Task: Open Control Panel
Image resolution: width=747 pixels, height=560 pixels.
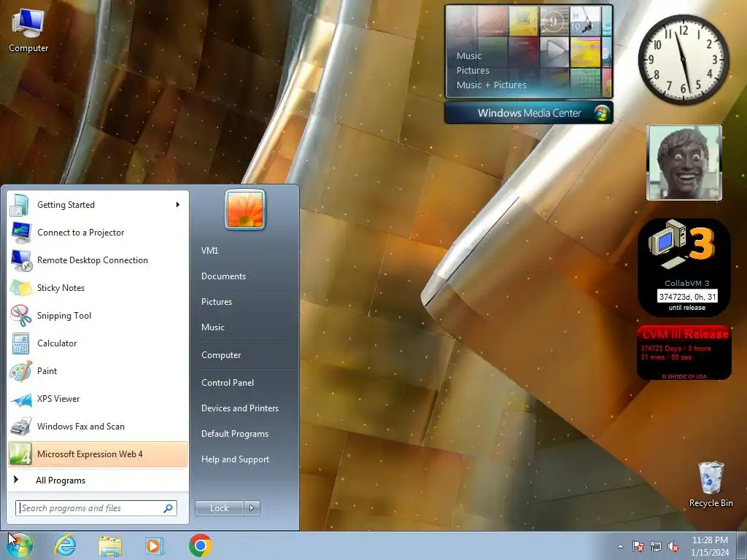Action: [x=228, y=383]
